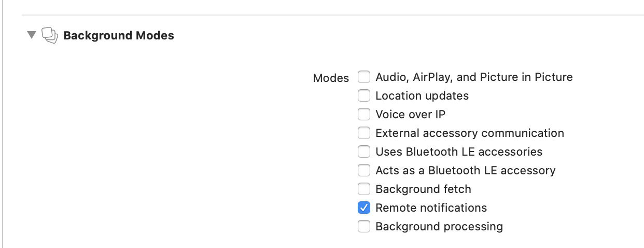
Task: Tick the Background fetch checkbox
Action: point(364,189)
